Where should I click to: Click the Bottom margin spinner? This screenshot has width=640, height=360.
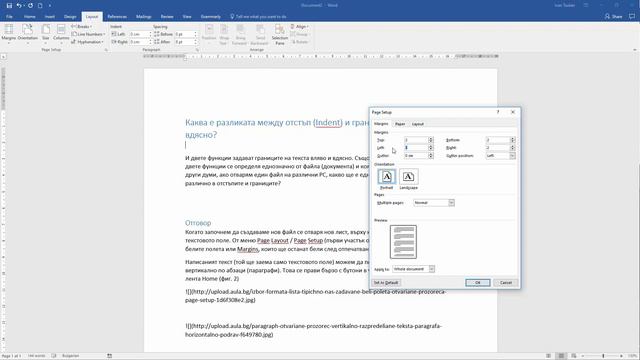(513, 140)
